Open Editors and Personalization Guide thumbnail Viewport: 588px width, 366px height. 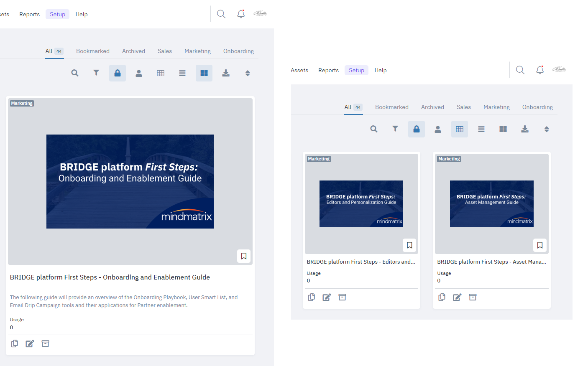tap(361, 204)
